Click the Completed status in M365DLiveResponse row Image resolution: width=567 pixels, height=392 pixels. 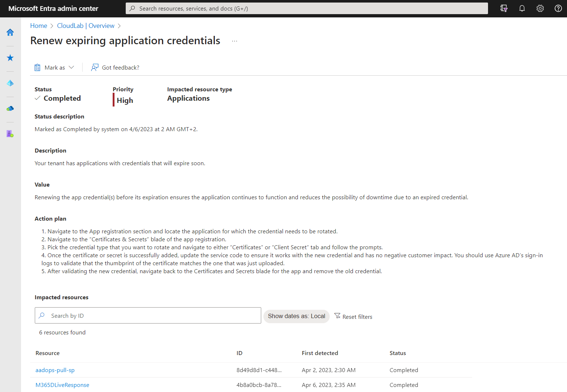click(x=404, y=385)
